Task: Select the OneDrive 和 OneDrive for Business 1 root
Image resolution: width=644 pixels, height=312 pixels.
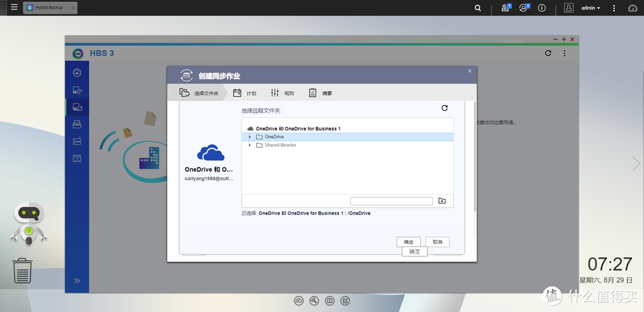Action: [293, 129]
